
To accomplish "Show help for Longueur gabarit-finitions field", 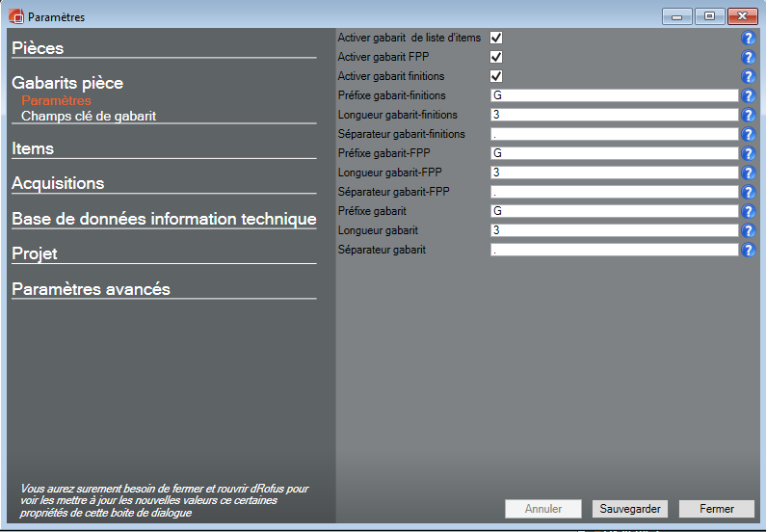I will coord(748,115).
